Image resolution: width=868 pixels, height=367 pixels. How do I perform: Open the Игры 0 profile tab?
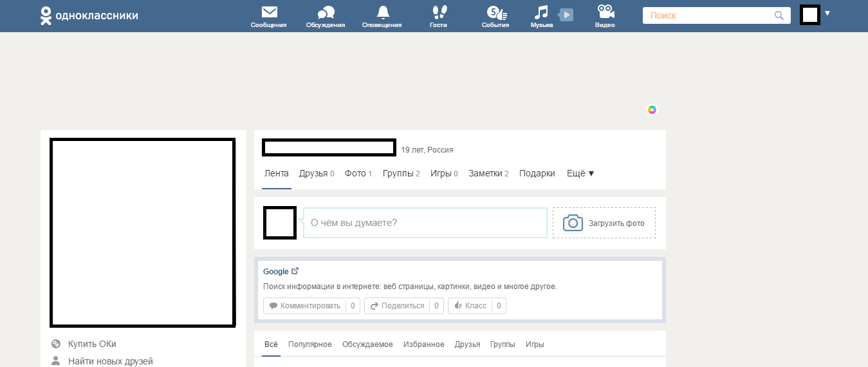click(444, 174)
